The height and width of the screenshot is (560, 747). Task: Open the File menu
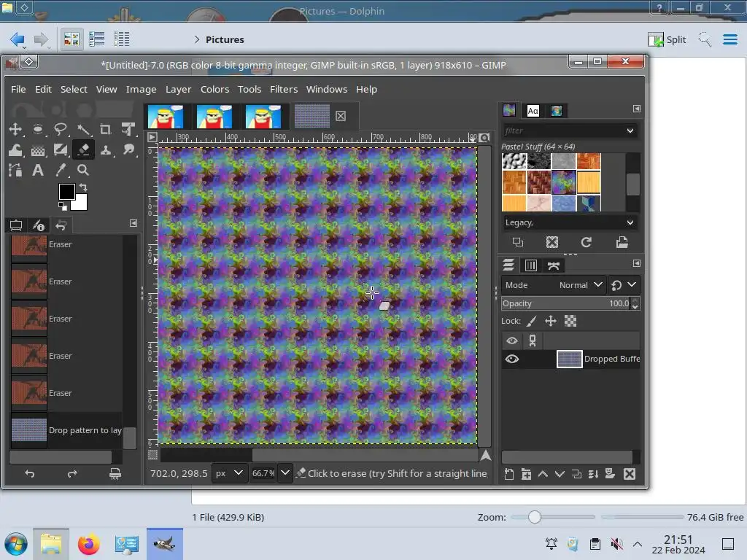[18, 89]
